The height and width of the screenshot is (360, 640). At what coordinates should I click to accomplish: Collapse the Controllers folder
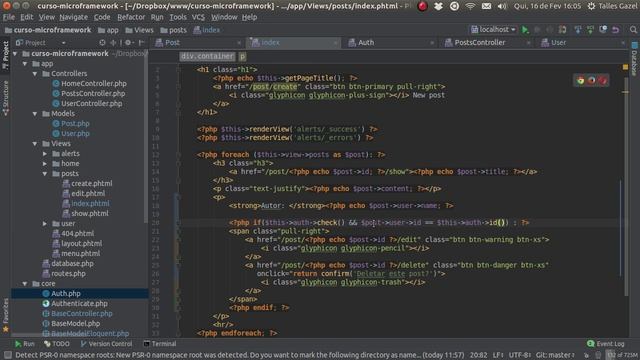[x=35, y=74]
